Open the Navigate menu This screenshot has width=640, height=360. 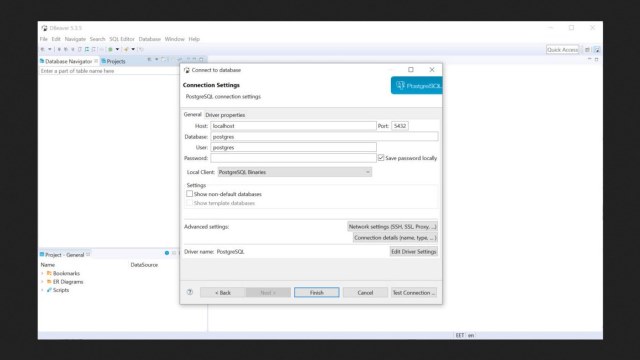pyautogui.click(x=75, y=39)
